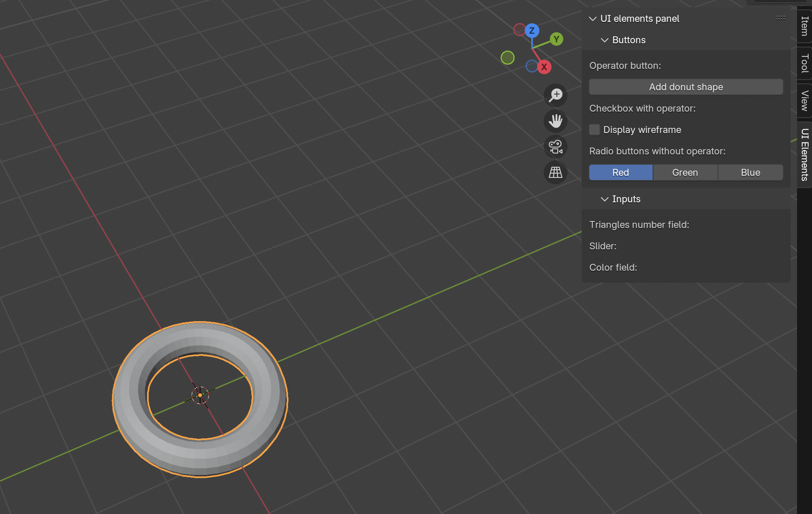Click the 'Color field:' label

pos(613,267)
